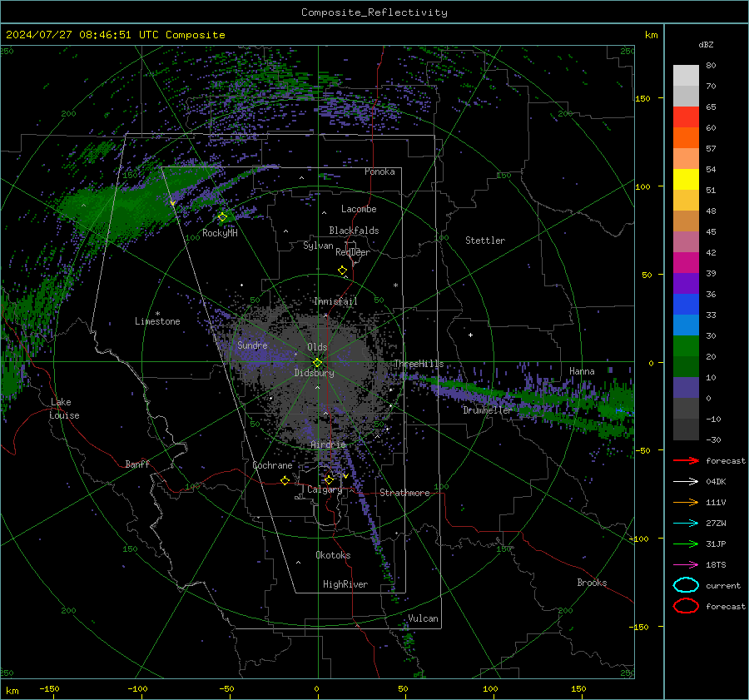The width and height of the screenshot is (749, 700).
Task: Click the yellow radar site marker at Didsbury
Action: [x=317, y=363]
